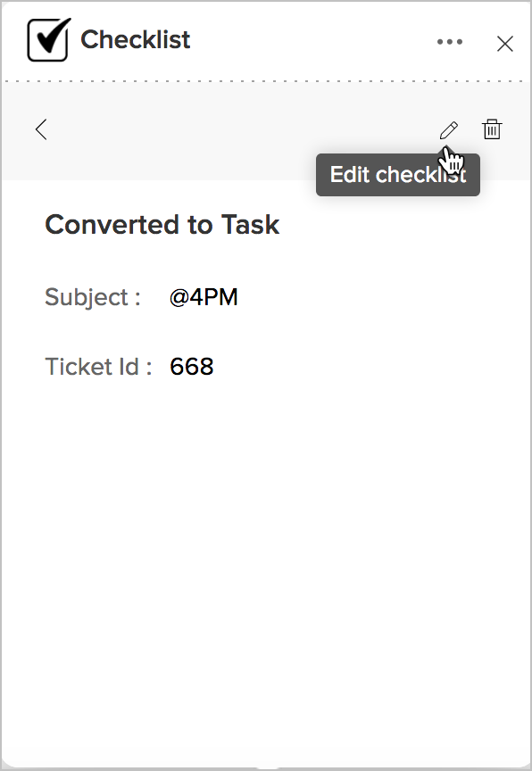
Task: Select the Converted to Task heading
Action: click(162, 225)
